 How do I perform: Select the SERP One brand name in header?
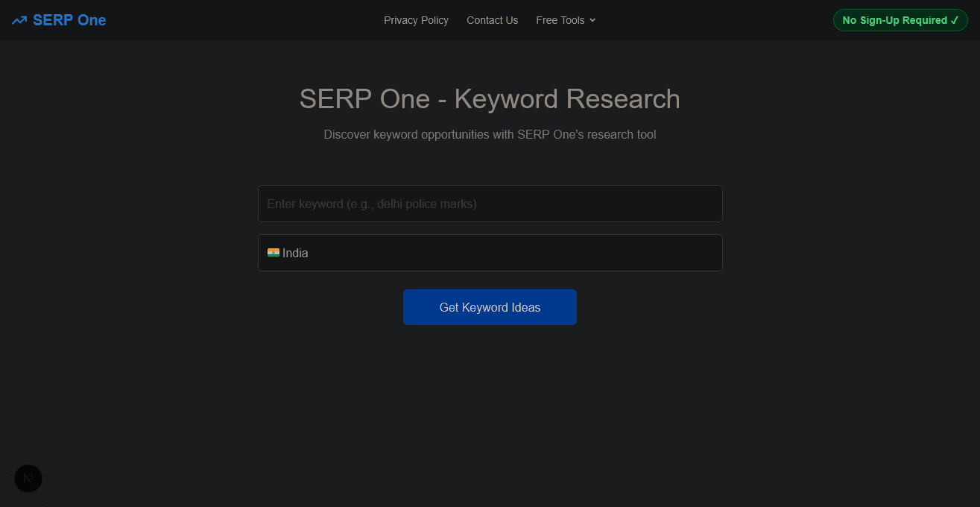[69, 20]
